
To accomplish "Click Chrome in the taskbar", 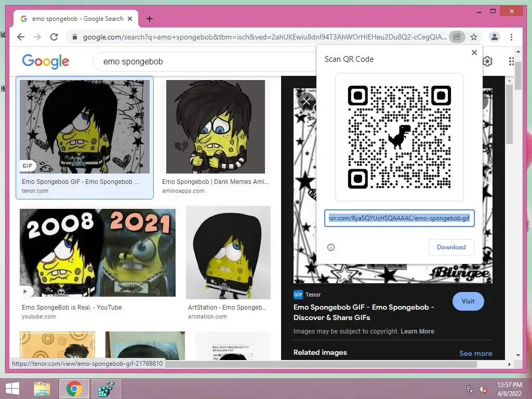I will tap(74, 389).
